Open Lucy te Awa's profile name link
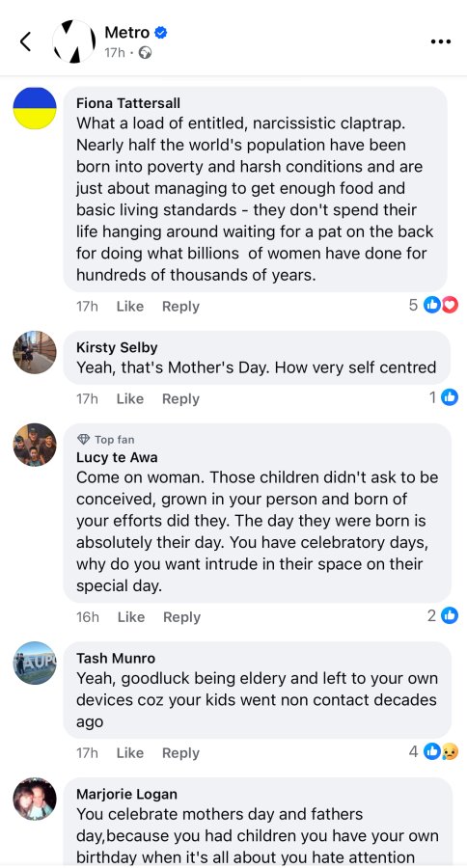The image size is (467, 868). [117, 457]
